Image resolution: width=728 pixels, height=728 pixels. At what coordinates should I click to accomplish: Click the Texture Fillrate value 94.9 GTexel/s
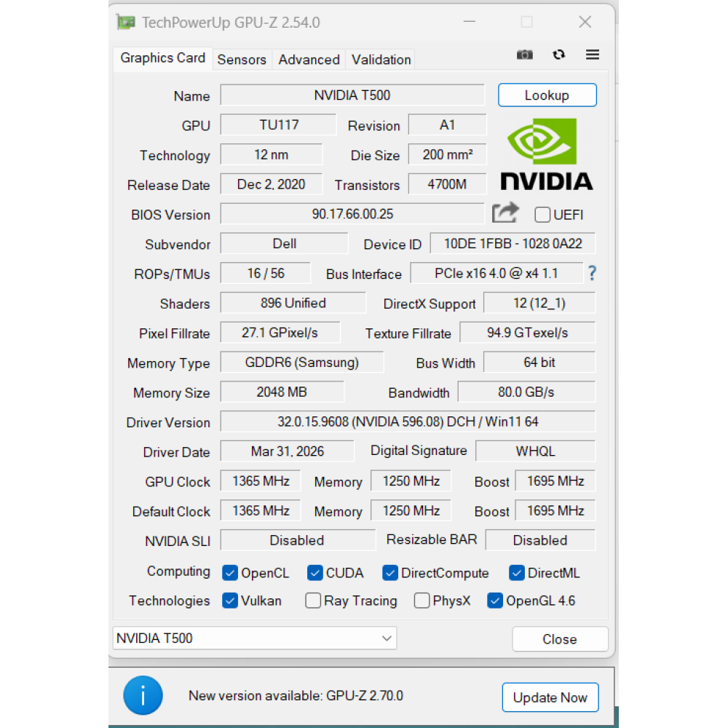527,333
